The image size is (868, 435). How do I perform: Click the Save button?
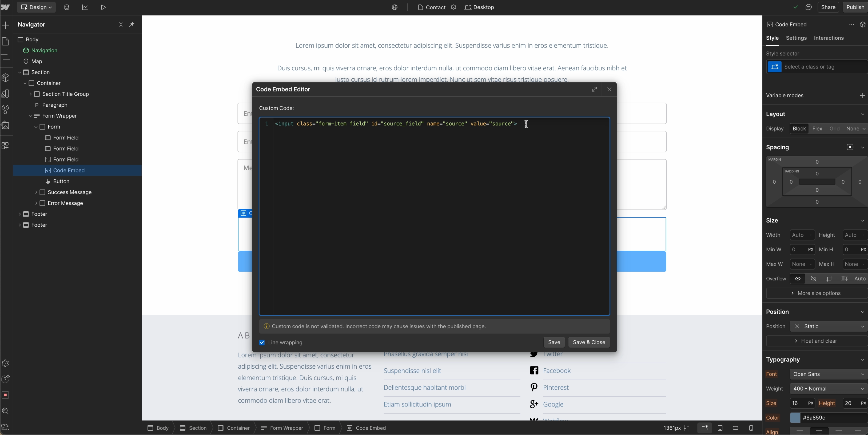554,342
